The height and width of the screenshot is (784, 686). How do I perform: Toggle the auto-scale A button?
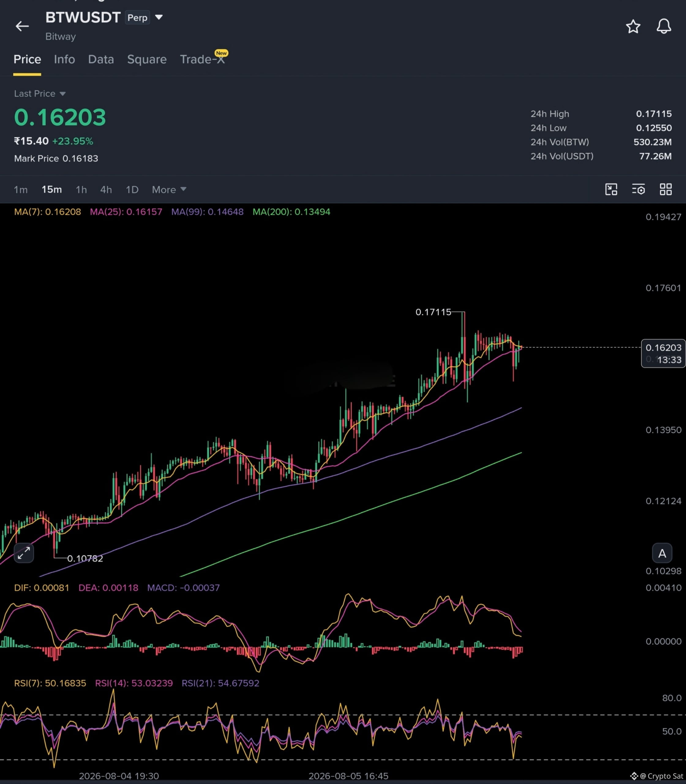coord(662,553)
